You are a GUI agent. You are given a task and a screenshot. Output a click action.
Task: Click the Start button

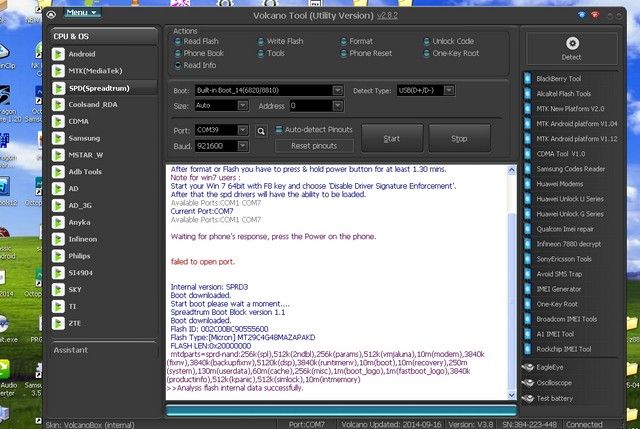(x=392, y=139)
